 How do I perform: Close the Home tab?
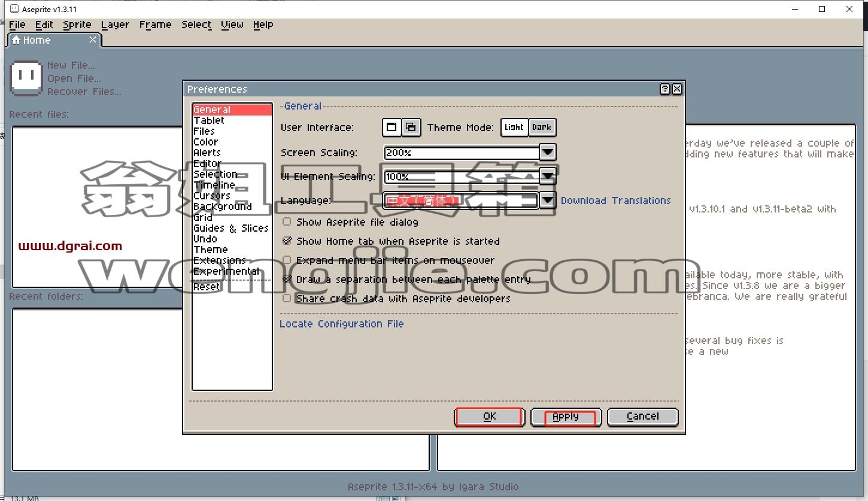click(x=93, y=40)
